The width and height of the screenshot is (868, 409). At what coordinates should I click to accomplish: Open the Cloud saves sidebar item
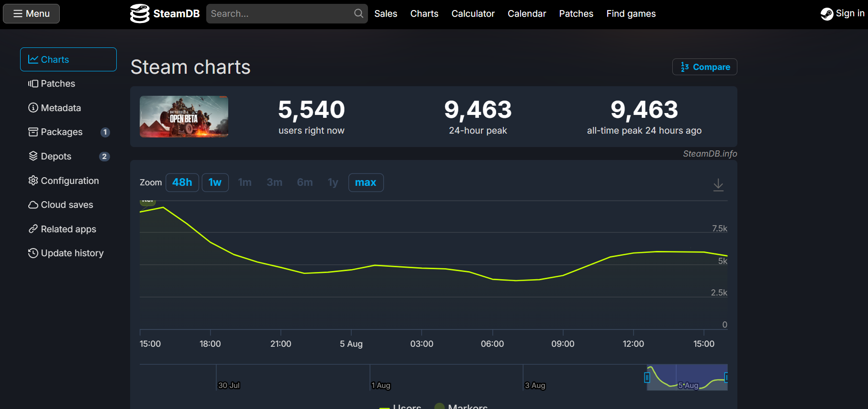68,204
